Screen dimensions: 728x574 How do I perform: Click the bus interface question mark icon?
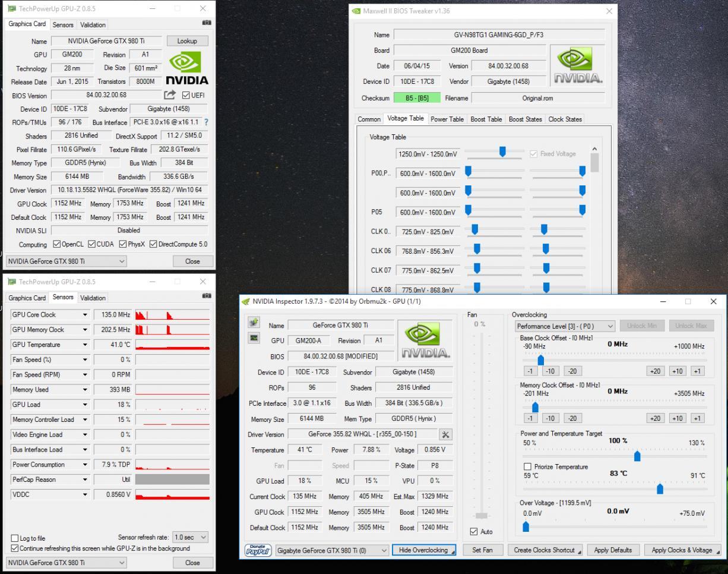[x=206, y=122]
